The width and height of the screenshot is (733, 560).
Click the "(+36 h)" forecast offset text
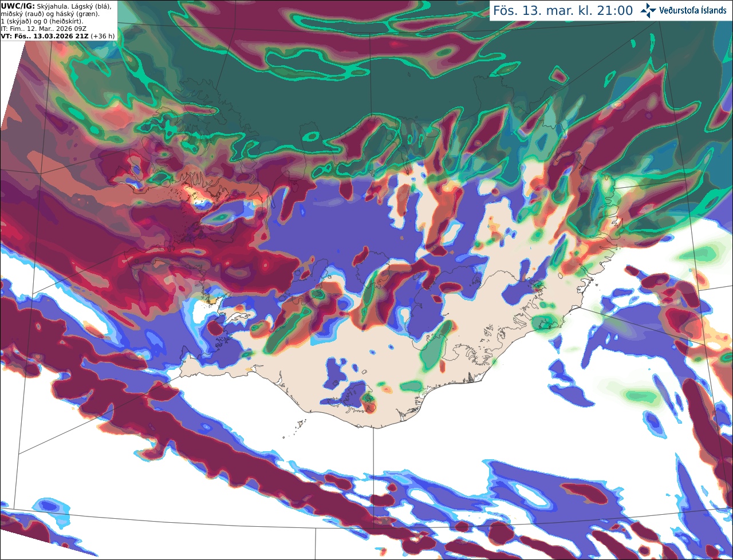[103, 36]
